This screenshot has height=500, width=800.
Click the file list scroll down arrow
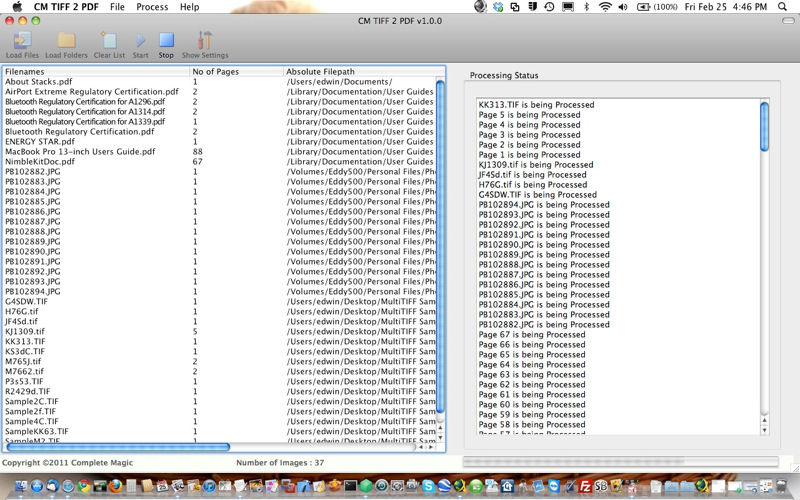pyautogui.click(x=440, y=437)
